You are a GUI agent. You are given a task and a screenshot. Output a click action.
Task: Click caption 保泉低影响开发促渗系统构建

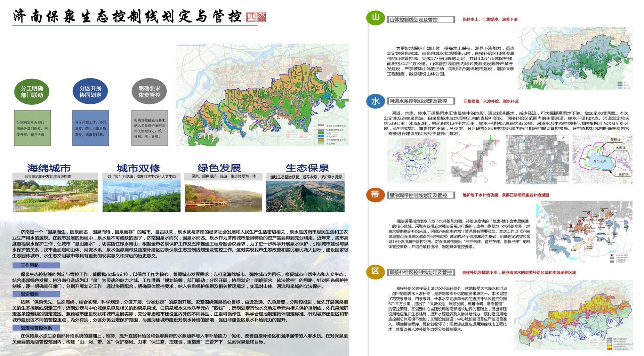48,177
